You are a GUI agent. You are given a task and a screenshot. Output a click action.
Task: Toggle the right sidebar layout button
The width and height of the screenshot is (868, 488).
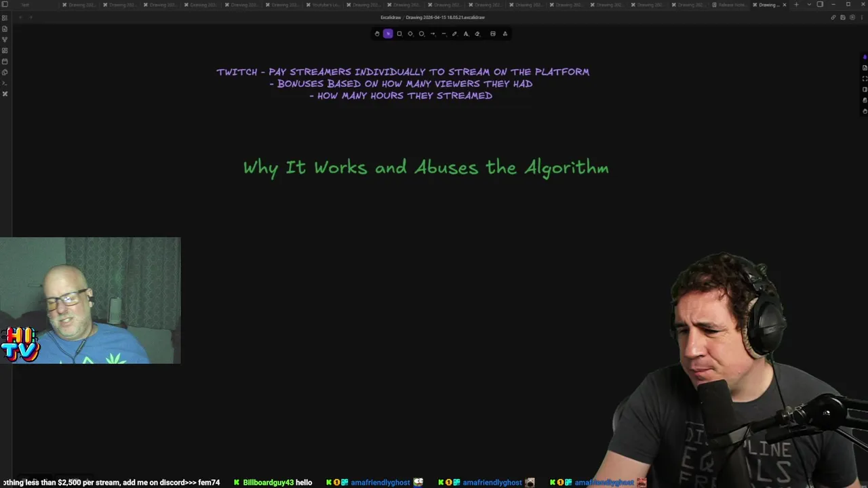tap(820, 5)
